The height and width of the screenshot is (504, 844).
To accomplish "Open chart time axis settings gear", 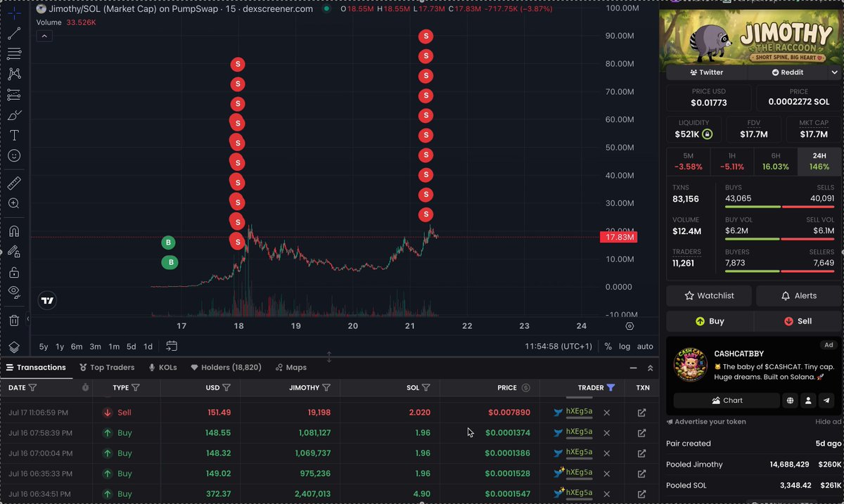I will coord(629,326).
